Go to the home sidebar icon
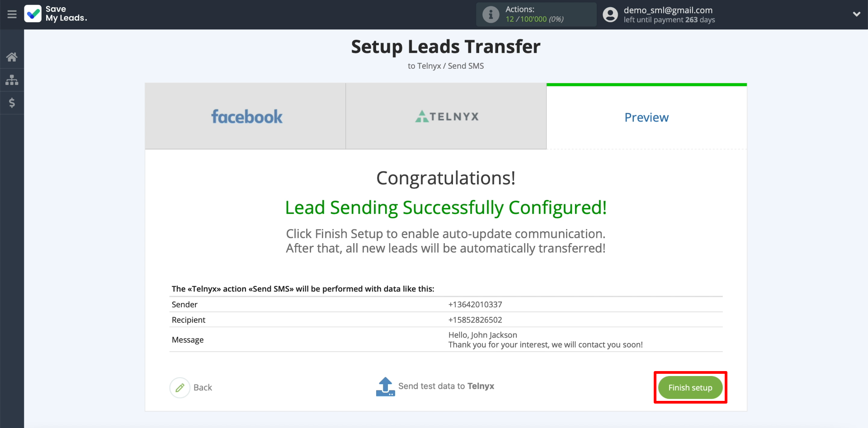This screenshot has height=428, width=868. click(x=12, y=57)
